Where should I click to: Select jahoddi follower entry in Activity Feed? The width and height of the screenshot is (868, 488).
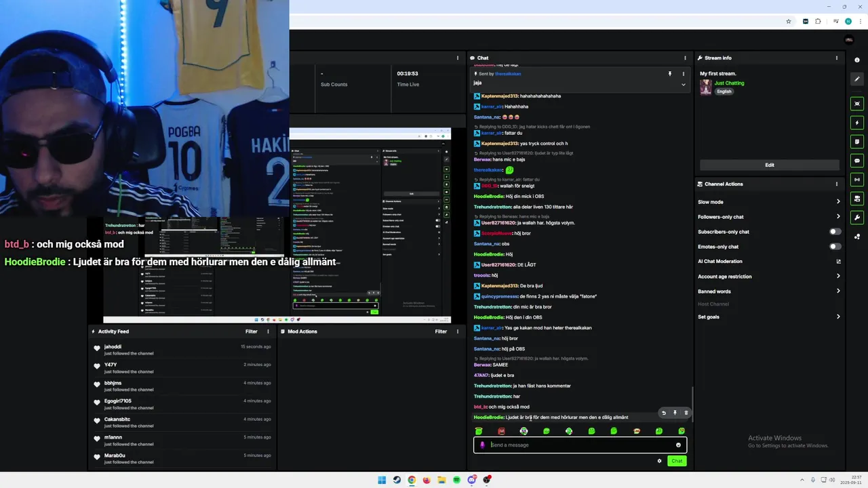click(182, 350)
